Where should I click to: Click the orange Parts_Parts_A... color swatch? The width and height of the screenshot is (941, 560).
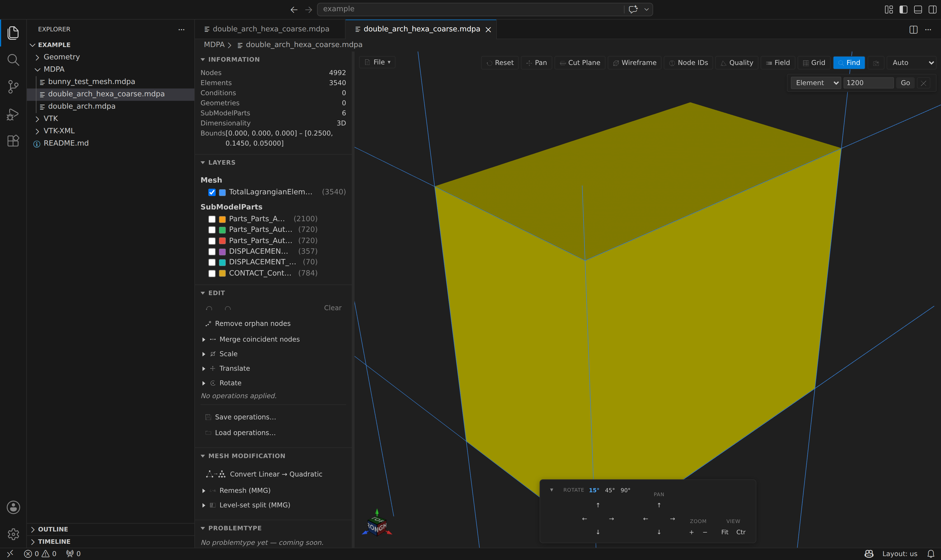[222, 219]
